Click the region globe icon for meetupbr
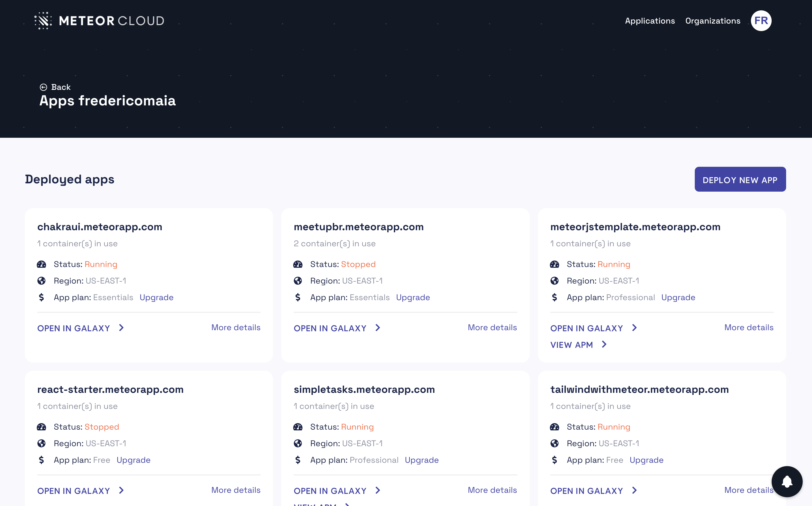This screenshot has height=506, width=812. [298, 281]
